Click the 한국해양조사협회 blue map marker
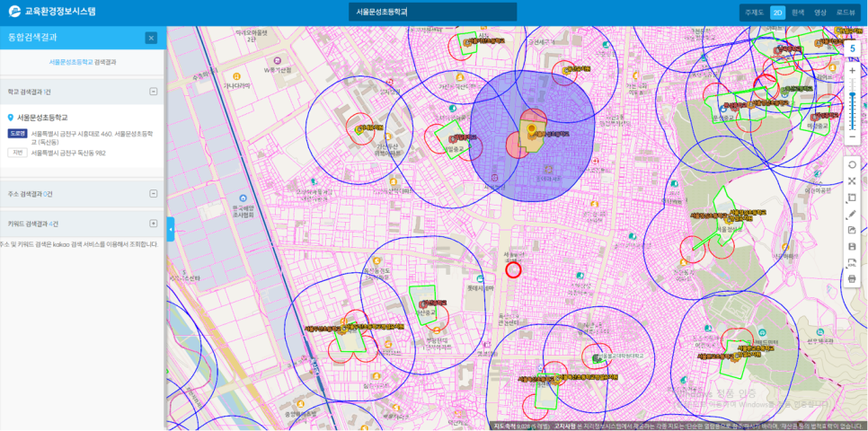Viewport: 868px width, 431px height. coord(243,198)
